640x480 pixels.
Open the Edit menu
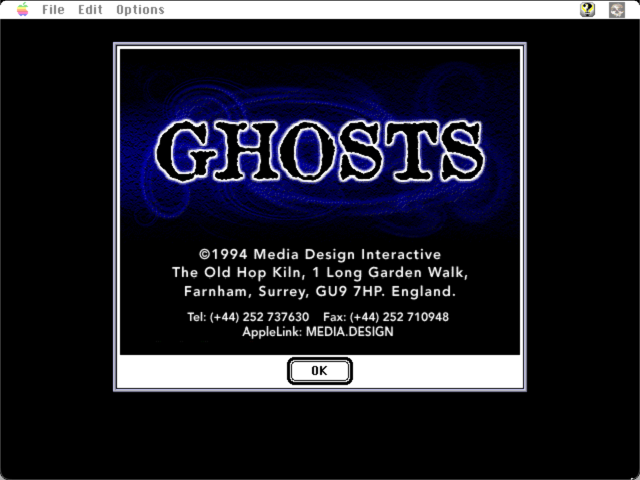(x=90, y=9)
